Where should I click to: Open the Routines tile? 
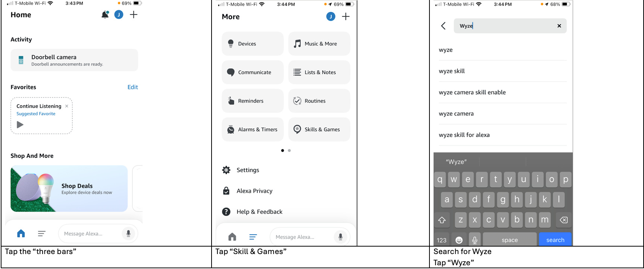(319, 101)
